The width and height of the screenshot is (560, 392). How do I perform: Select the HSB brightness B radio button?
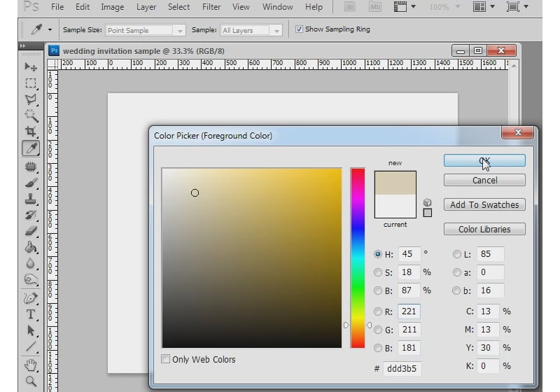(x=378, y=290)
